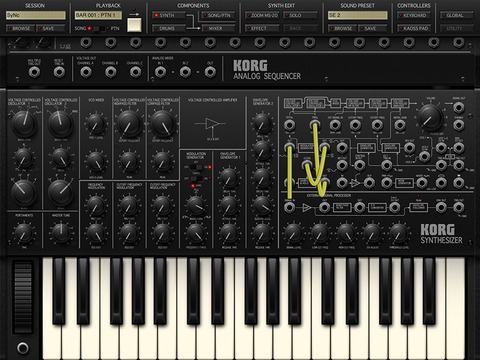Adjust the Envelope Generator 1 release time knob
The width and height of the screenshot is (480, 360).
229,233
